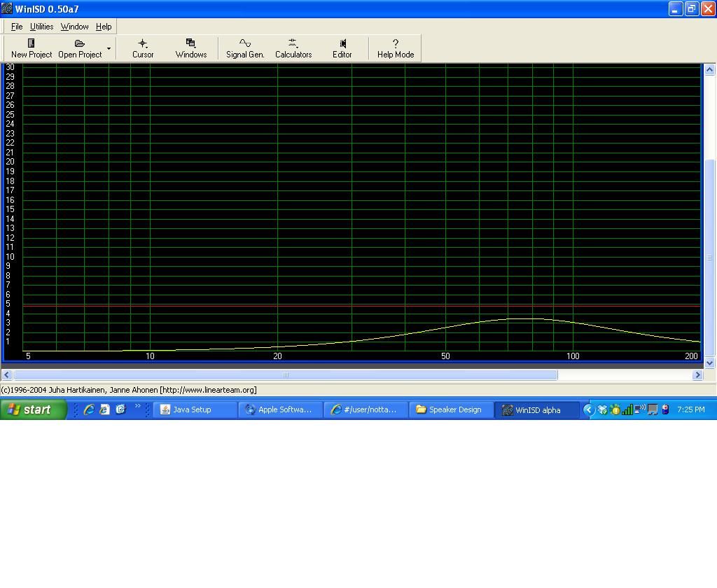
Task: Open the Window menu
Action: click(x=74, y=27)
